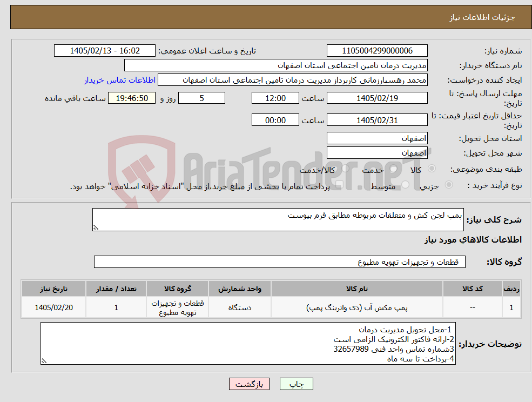532x402 pixels.
Task: Click the ردیف column header
Action: [511, 289]
